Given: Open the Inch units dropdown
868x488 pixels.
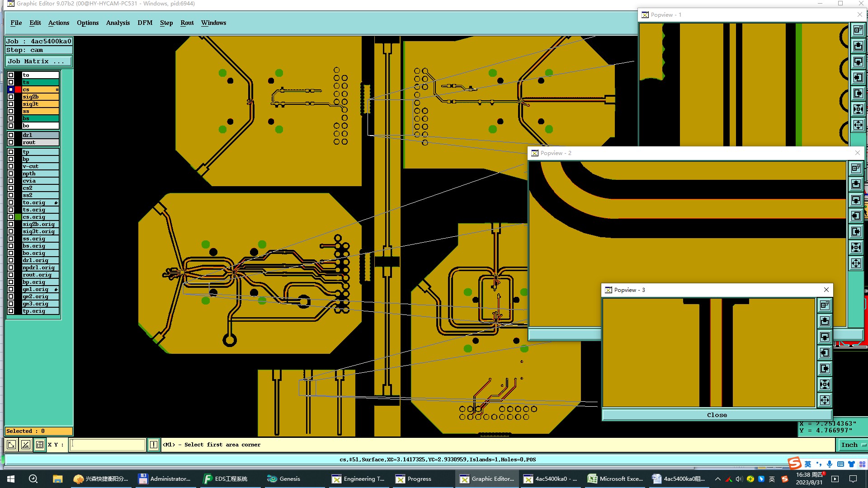Looking at the screenshot, I should click(x=853, y=445).
